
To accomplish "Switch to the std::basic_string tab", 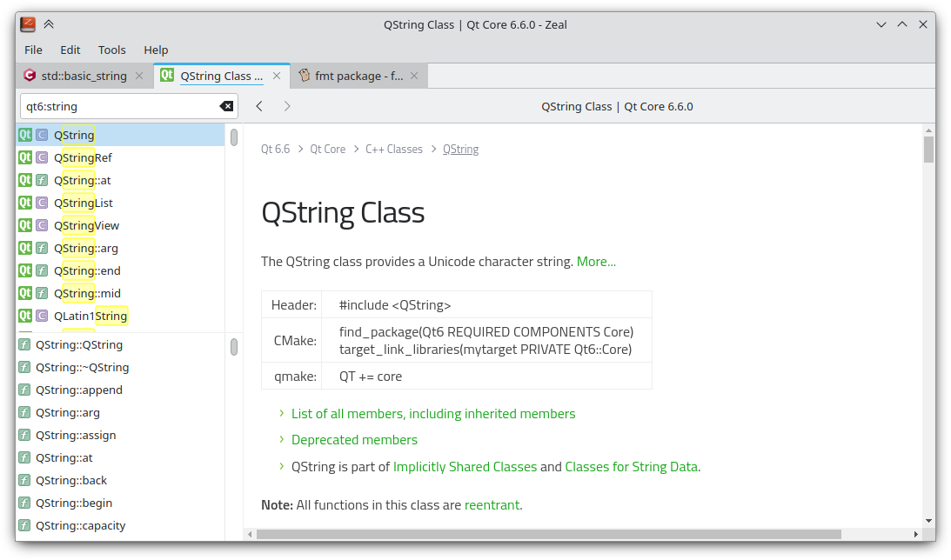I will tap(84, 76).
